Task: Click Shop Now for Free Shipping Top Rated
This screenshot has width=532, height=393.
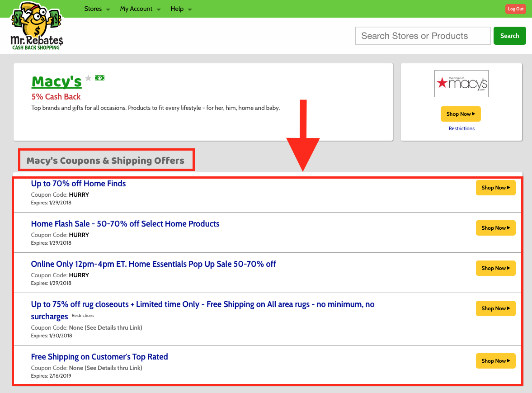Action: 495,361
